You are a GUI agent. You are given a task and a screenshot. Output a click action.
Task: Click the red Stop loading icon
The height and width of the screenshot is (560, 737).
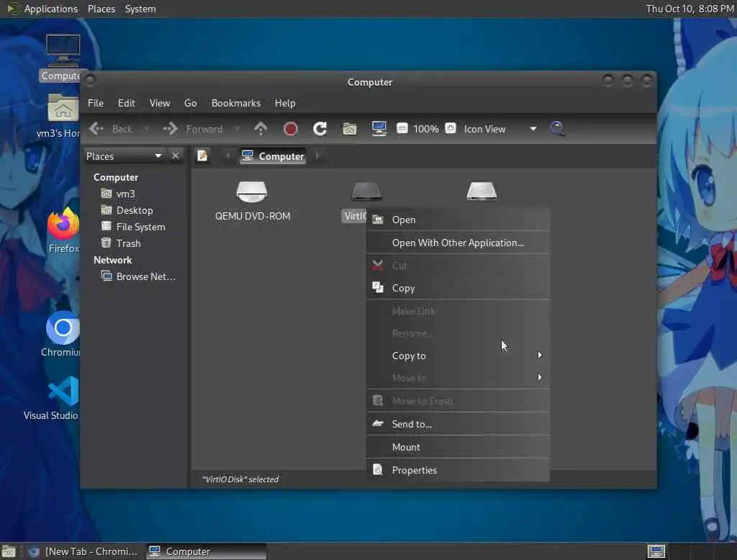click(291, 128)
